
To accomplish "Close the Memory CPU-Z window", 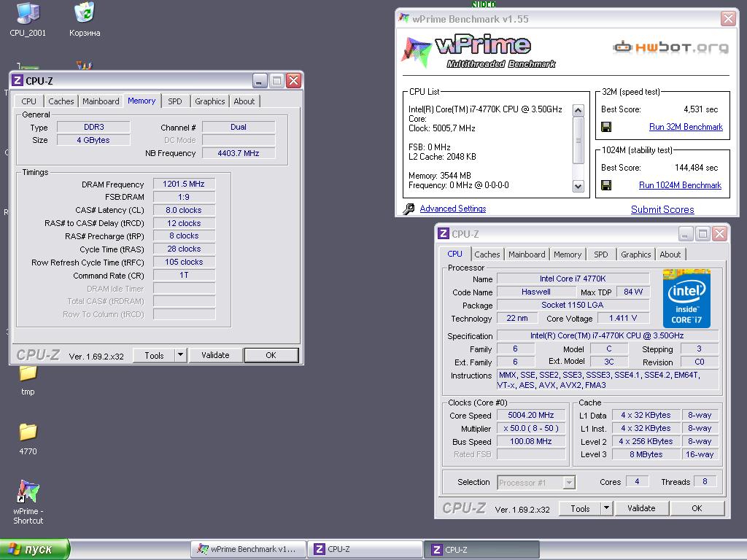I will (293, 80).
